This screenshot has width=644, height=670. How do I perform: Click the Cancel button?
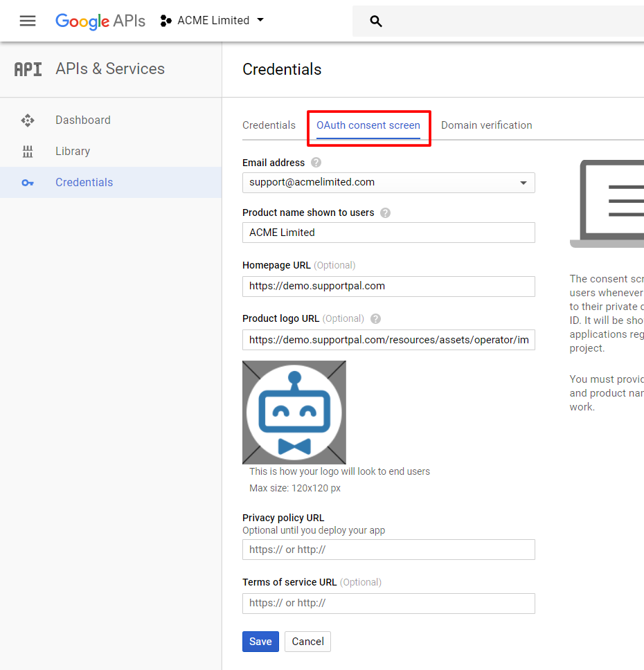(308, 642)
